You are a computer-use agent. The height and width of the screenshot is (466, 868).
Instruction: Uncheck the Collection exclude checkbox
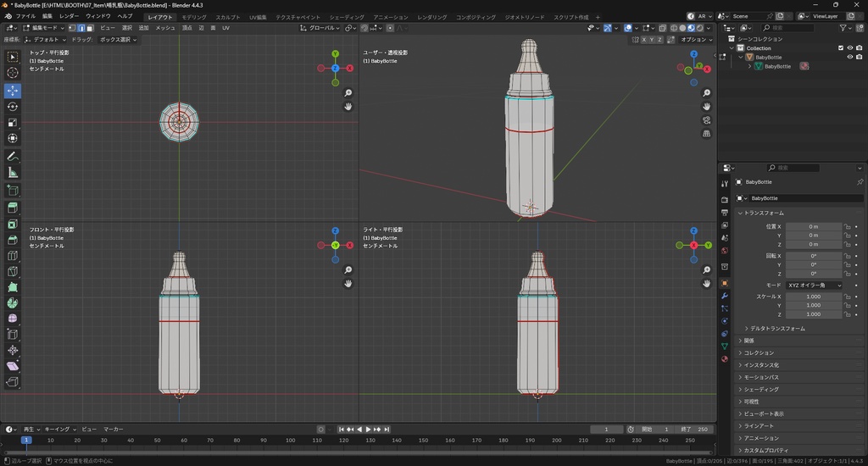(841, 48)
